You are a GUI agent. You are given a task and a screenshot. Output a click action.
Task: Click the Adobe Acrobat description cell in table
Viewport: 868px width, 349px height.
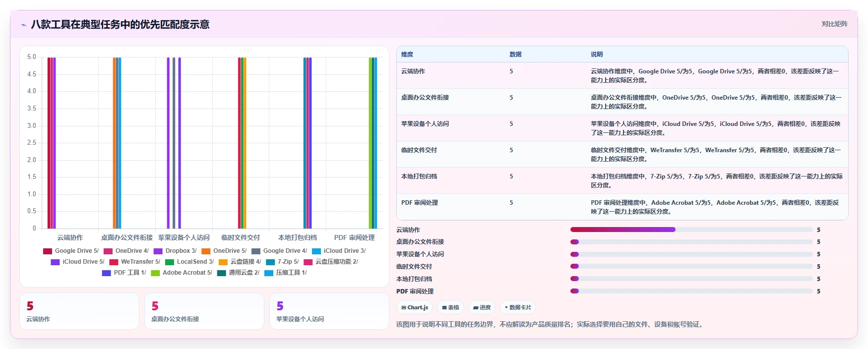tap(717, 207)
